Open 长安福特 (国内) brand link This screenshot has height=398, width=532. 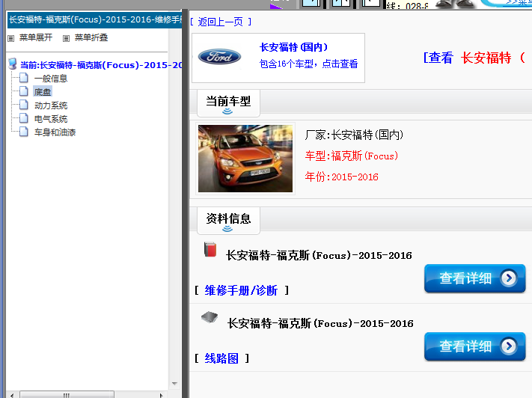[294, 47]
